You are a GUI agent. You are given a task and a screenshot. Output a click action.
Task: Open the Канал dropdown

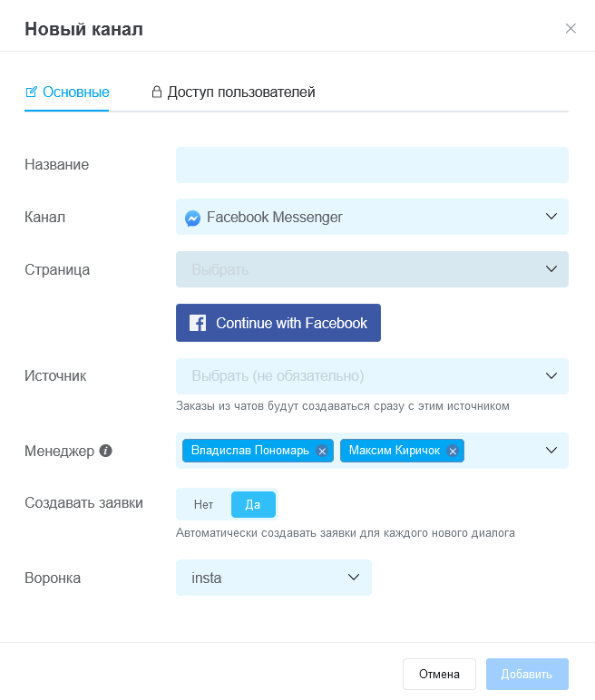click(372, 217)
